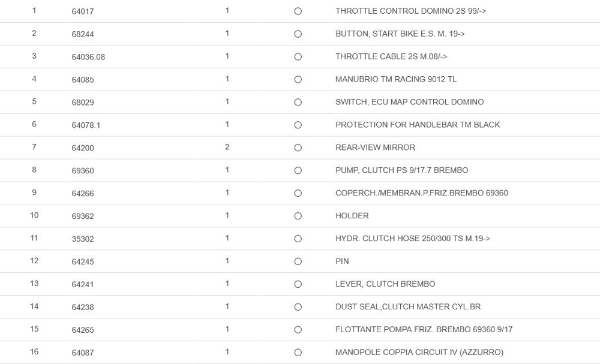
Task: Click row number 15
Action: pyautogui.click(x=34, y=329)
